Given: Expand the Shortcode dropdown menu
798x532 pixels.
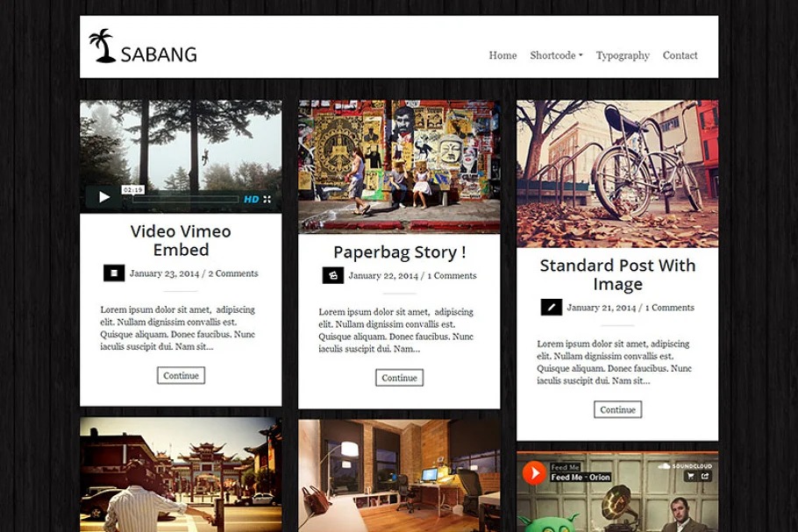Looking at the screenshot, I should pos(556,55).
